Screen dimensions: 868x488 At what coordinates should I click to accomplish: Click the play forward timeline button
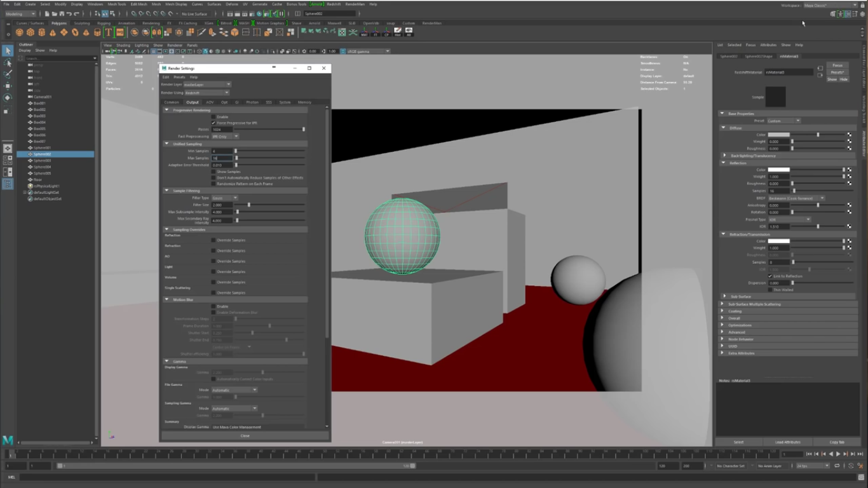point(838,454)
